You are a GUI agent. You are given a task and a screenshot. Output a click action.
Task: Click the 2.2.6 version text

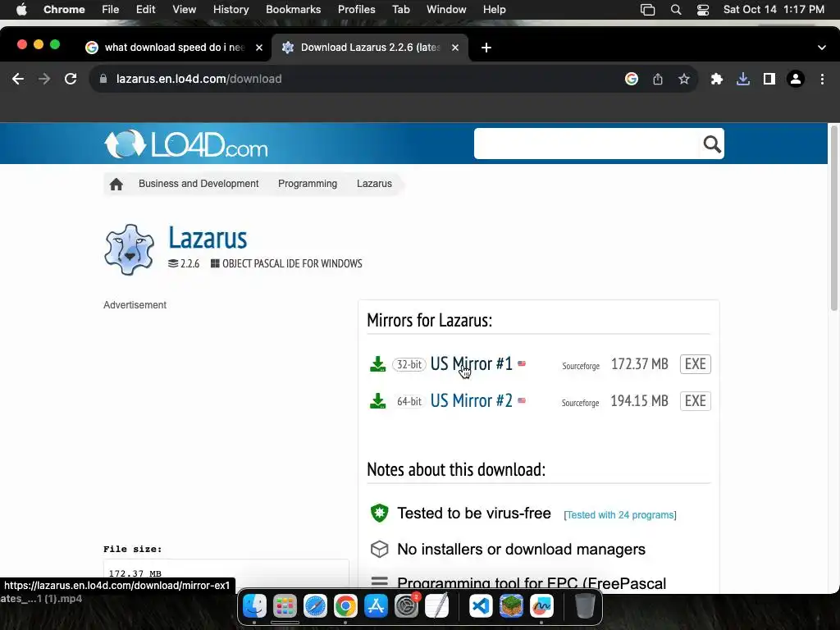pos(189,263)
